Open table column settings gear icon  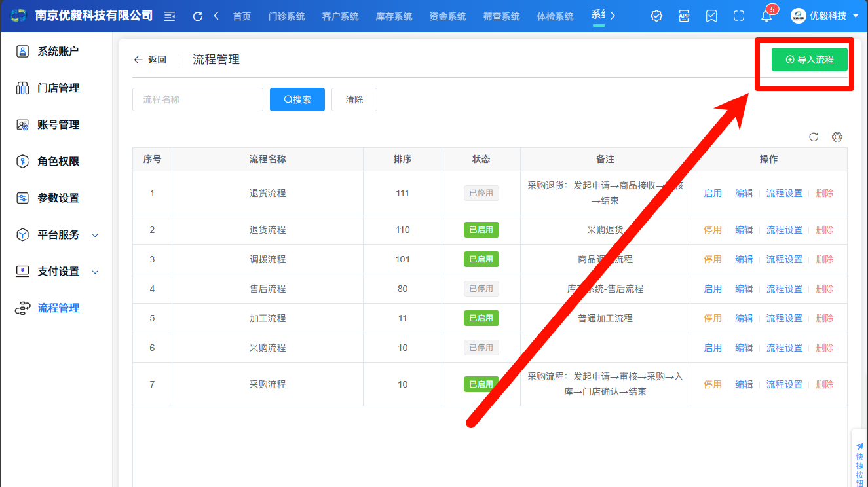coord(837,137)
